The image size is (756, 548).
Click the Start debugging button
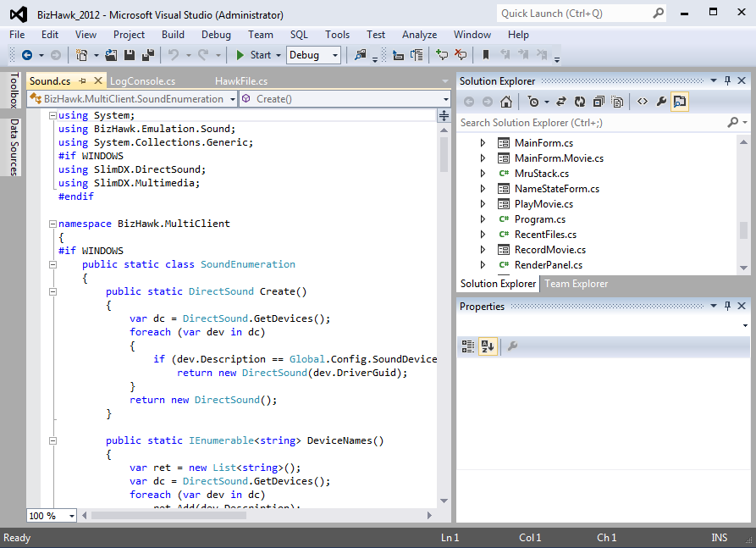(x=254, y=55)
